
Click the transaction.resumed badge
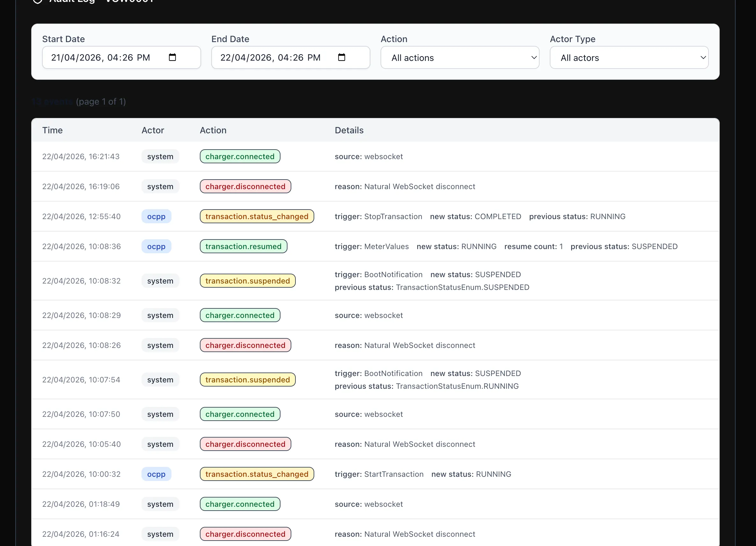point(243,247)
